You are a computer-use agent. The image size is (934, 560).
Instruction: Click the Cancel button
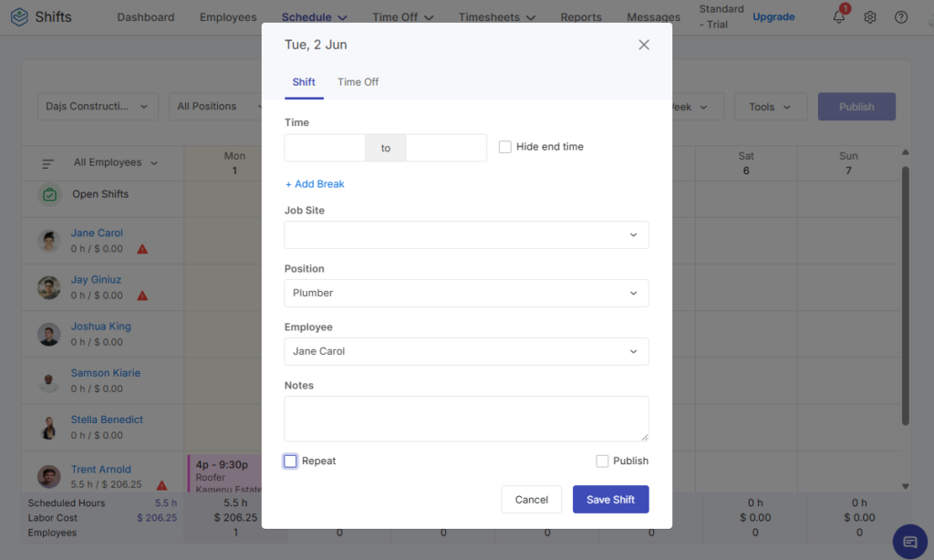click(x=532, y=499)
